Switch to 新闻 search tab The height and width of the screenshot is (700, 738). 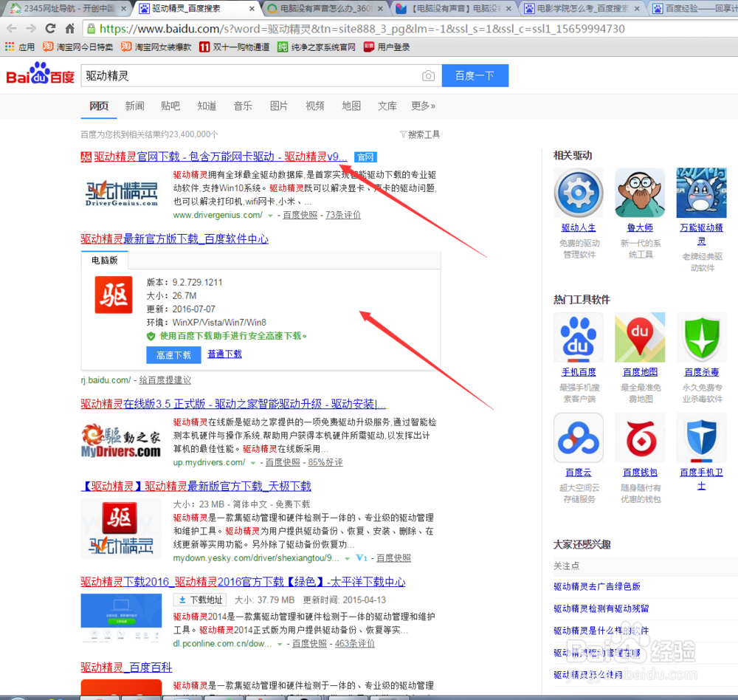pos(134,106)
